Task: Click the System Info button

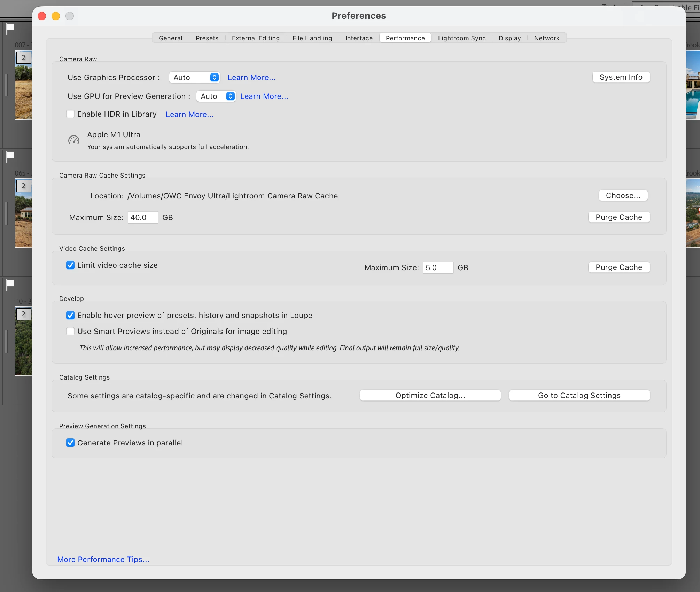Action: pyautogui.click(x=621, y=77)
